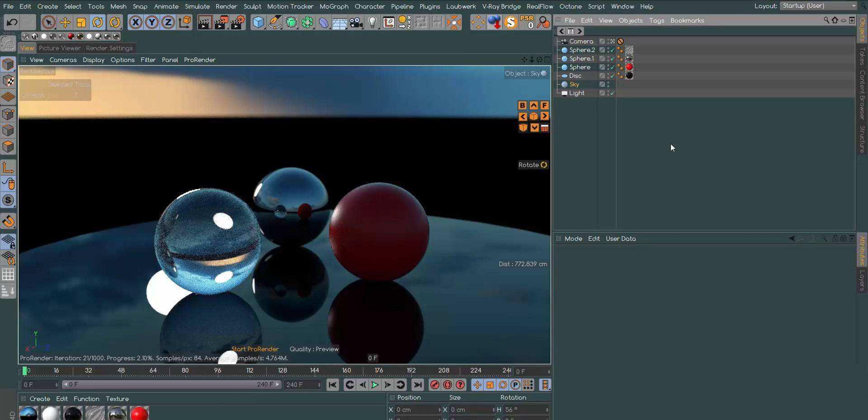The image size is (868, 420).
Task: Switch to the Picture Viewer tab
Action: [x=60, y=48]
